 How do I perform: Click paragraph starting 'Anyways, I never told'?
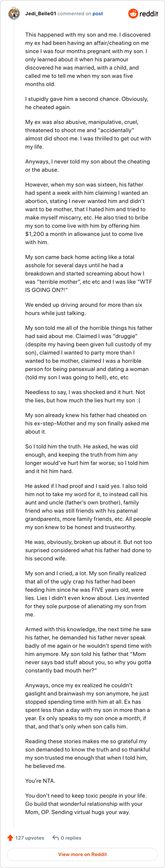click(x=87, y=166)
